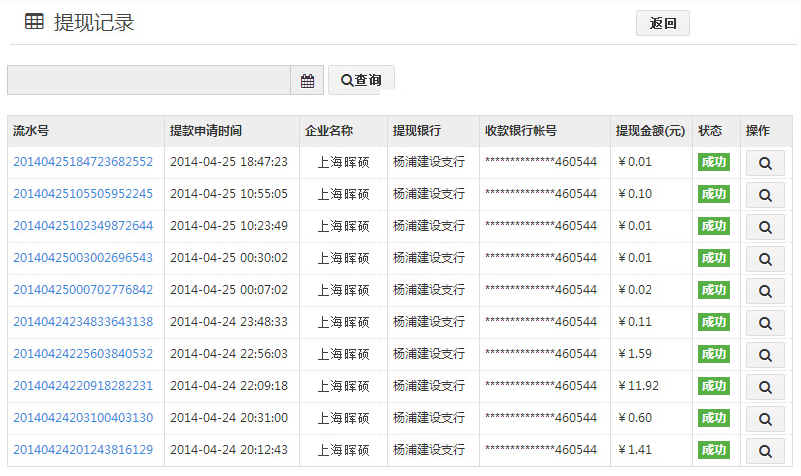Open serial number 20140424201243816129
Image resolution: width=801 pixels, height=476 pixels.
(83, 450)
